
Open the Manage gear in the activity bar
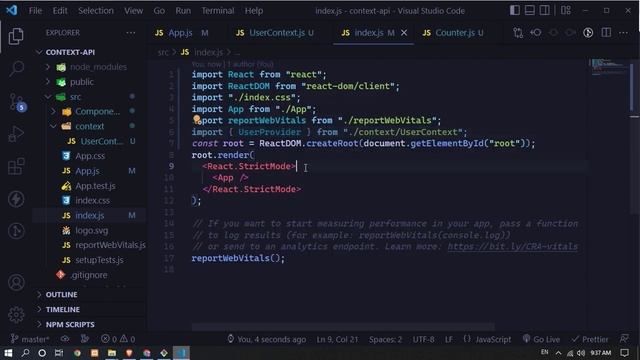16,315
